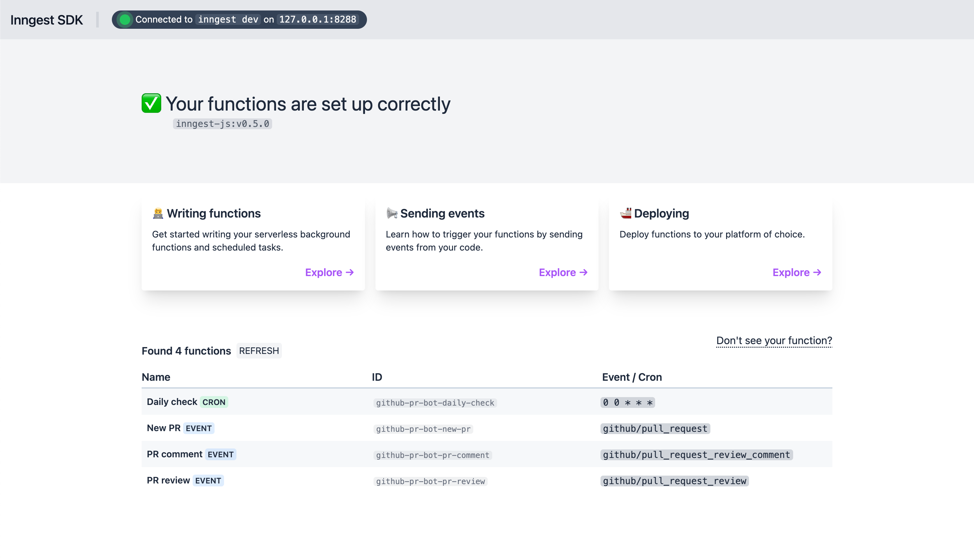Click the Sending events card title
Viewport: 974px width, 560px height.
tap(442, 214)
